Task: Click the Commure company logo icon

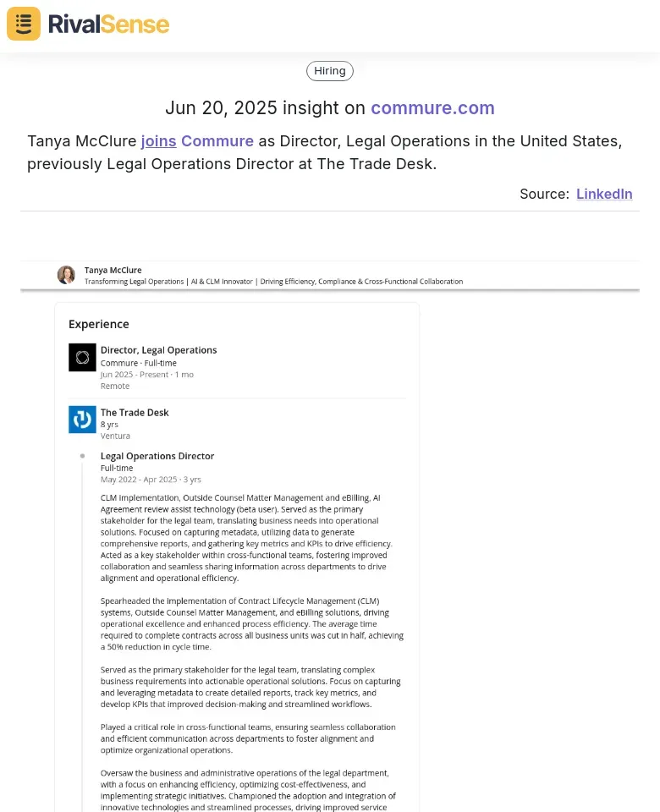Action: [x=82, y=357]
